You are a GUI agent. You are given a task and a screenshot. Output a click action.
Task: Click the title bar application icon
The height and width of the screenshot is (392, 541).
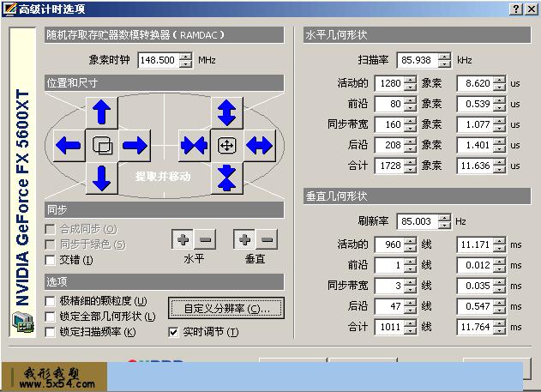pos(9,9)
